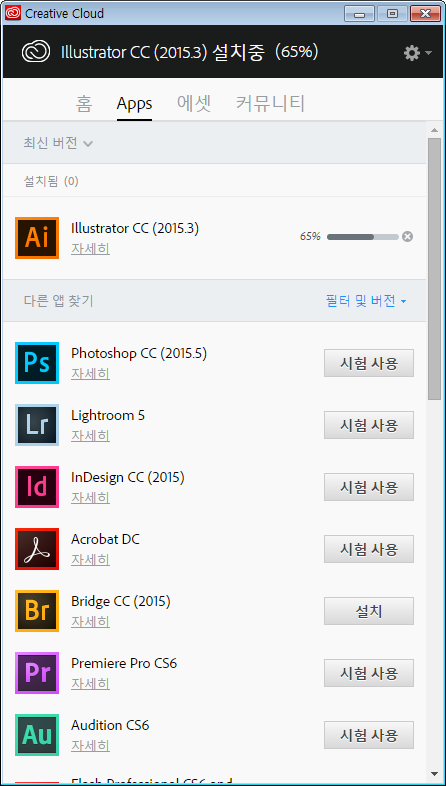Screen dimensions: 446x786
Task: Click the Premiere Pro CS6 name
Action: click(x=124, y=664)
